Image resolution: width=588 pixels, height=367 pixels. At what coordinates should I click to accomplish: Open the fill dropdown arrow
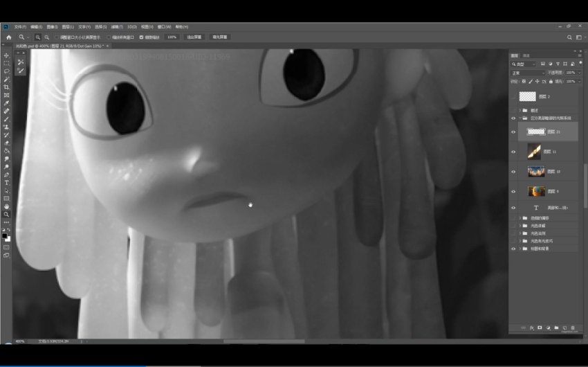(x=580, y=81)
